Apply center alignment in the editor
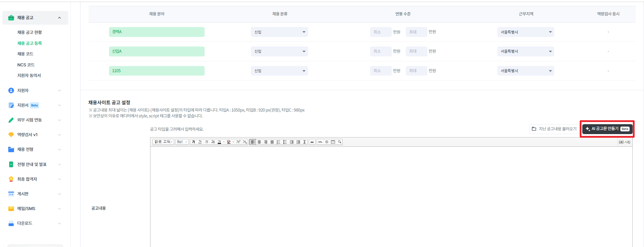 pyautogui.click(x=259, y=142)
